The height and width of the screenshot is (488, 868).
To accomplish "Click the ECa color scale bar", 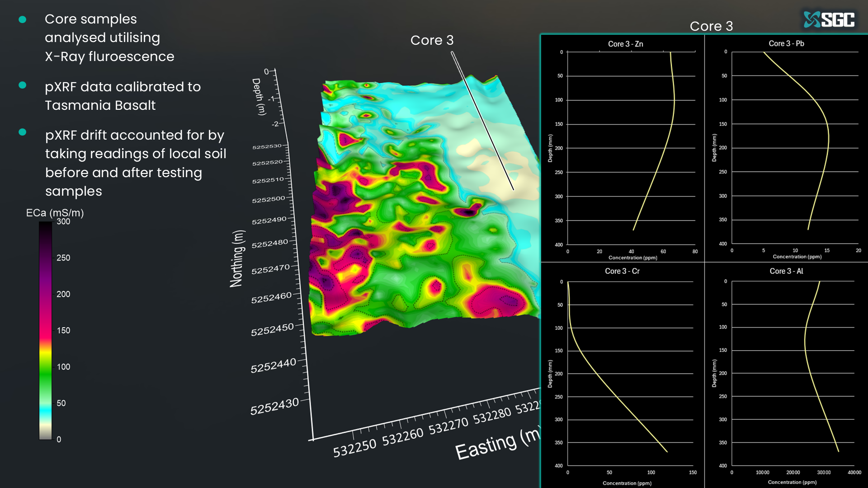I will [45, 330].
